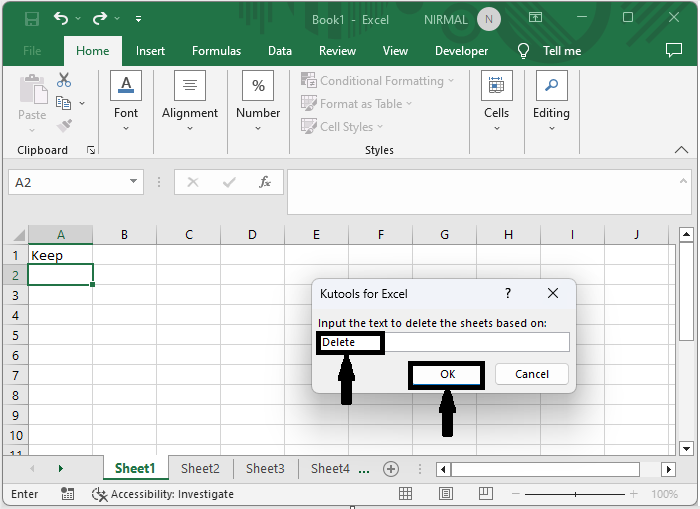Click the Copy icon
This screenshot has width=700, height=509.
pyautogui.click(x=63, y=103)
